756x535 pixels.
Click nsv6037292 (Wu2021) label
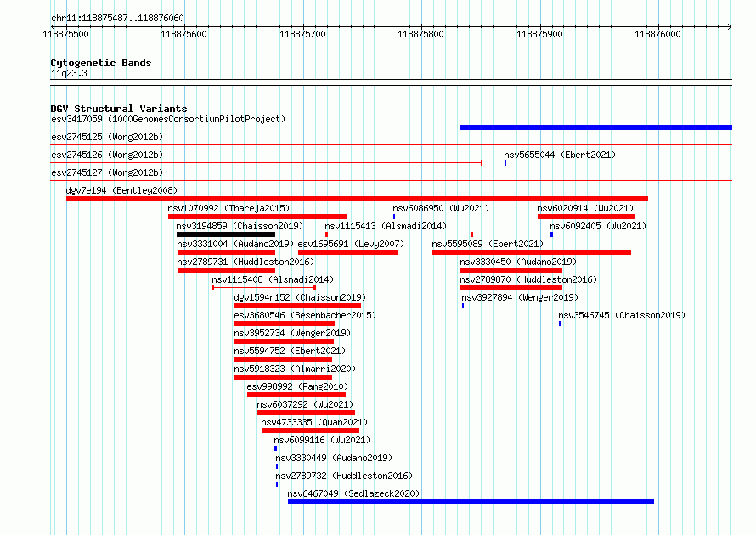(305, 404)
